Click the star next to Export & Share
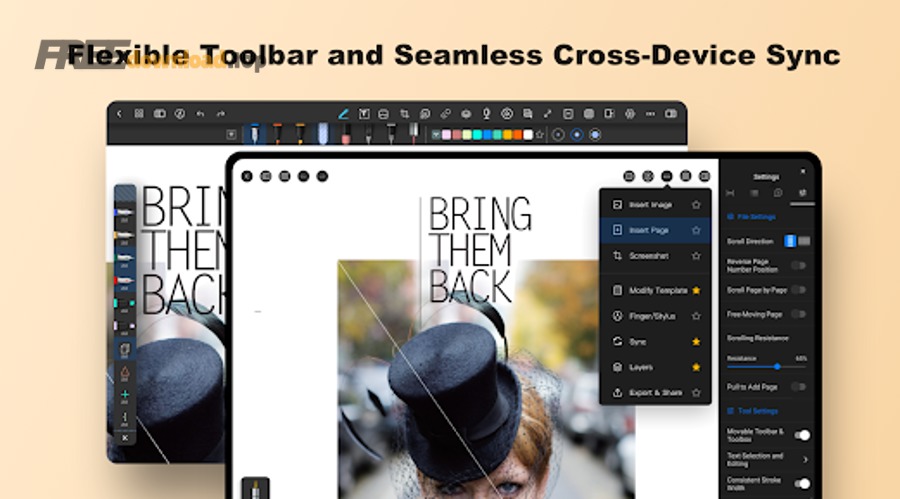Image resolution: width=900 pixels, height=499 pixels. coord(696,393)
